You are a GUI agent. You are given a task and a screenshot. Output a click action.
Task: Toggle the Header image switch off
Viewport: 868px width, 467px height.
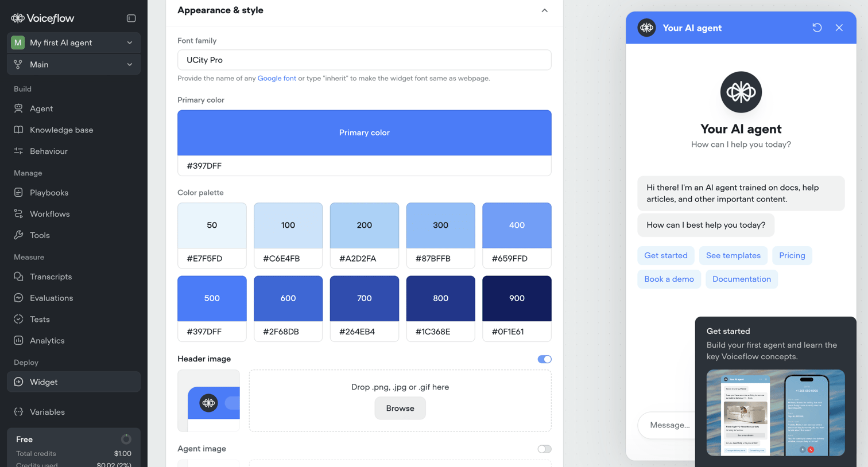[x=544, y=359]
